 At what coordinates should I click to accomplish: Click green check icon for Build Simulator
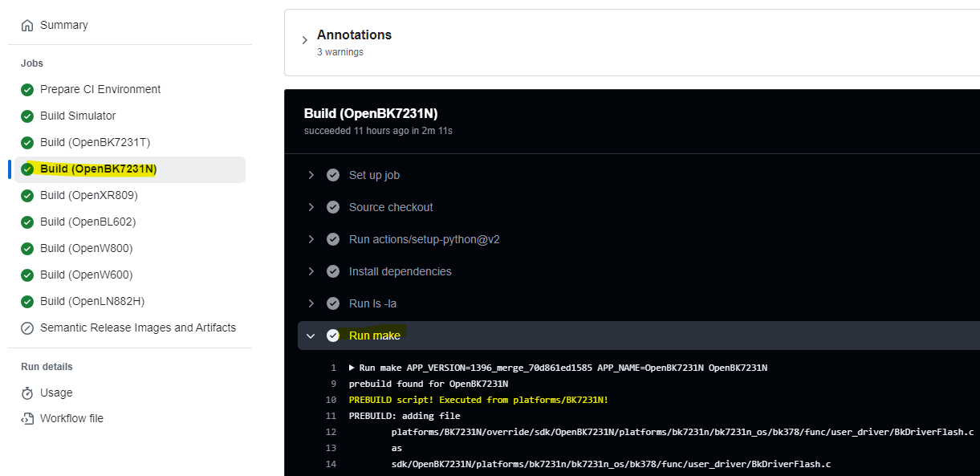click(x=27, y=116)
